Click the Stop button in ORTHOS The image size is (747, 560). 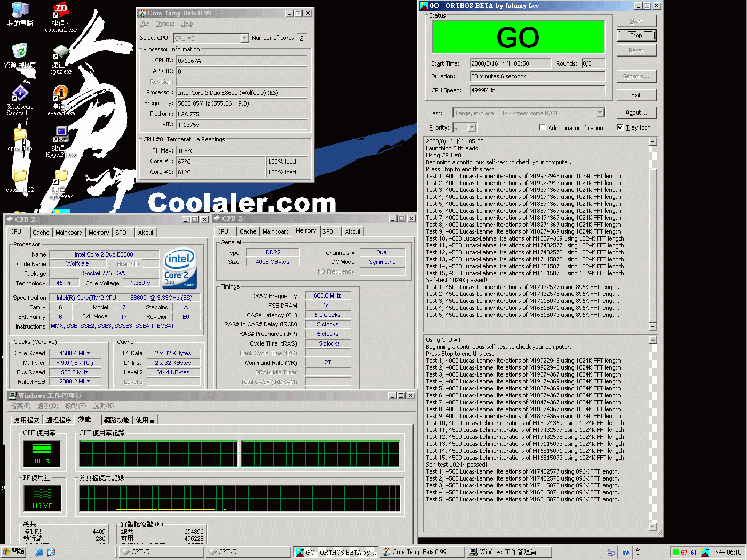636,36
